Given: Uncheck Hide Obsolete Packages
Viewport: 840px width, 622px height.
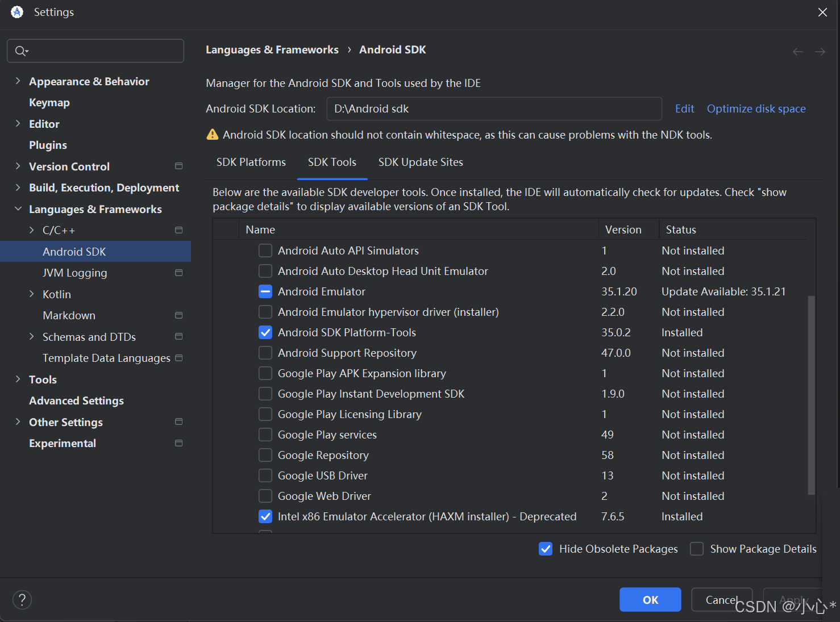Looking at the screenshot, I should click(x=546, y=549).
